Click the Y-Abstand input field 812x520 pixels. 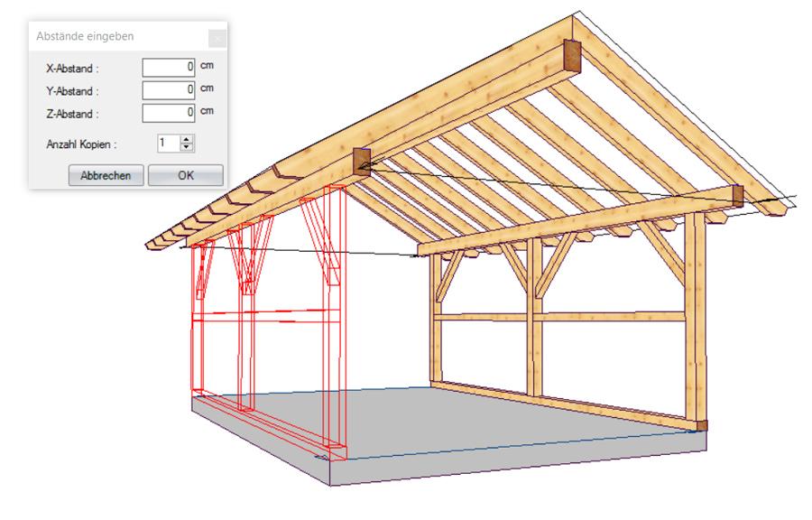(x=169, y=90)
